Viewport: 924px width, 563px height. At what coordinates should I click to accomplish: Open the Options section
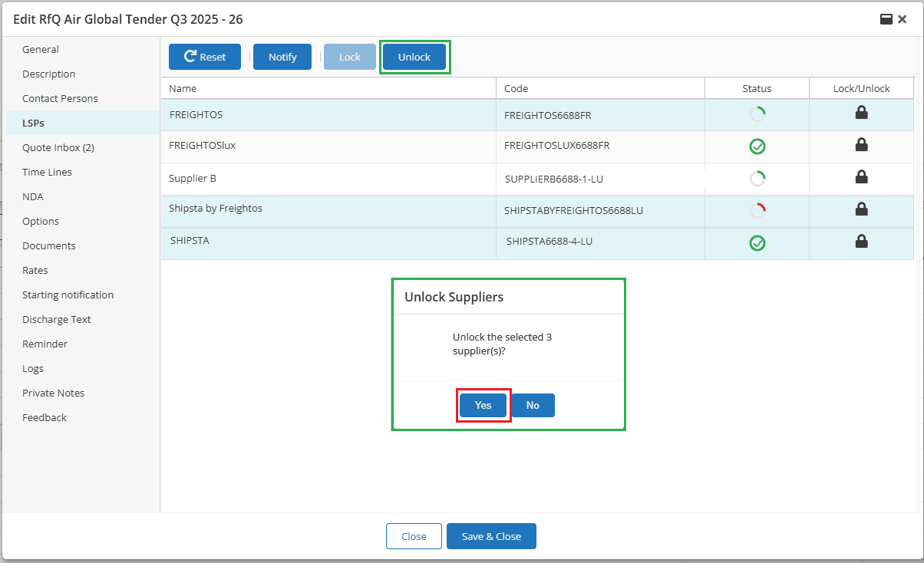(83, 221)
